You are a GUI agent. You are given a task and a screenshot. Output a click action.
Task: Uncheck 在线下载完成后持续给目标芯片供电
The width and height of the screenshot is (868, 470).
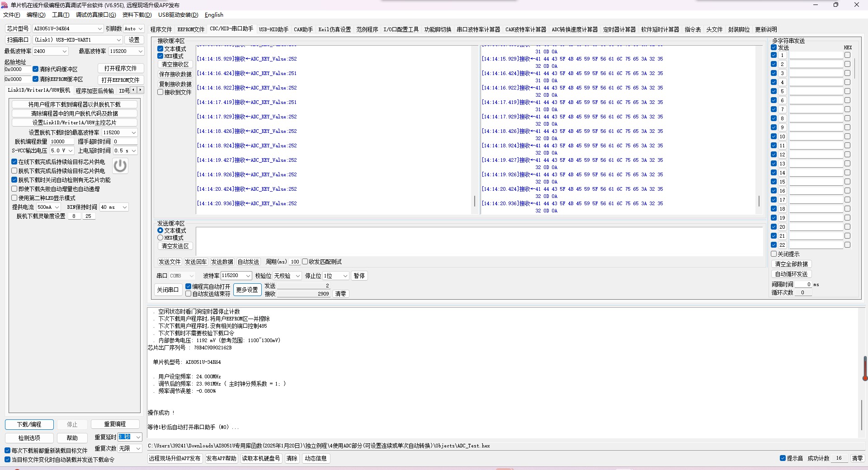pos(14,162)
